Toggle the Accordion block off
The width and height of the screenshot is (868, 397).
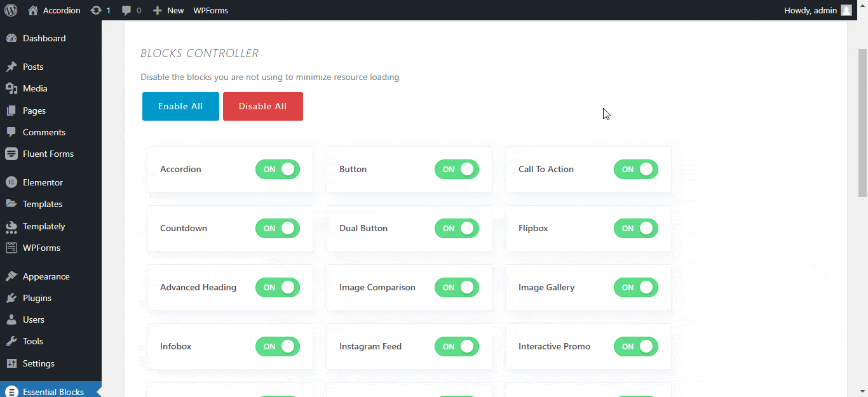pyautogui.click(x=278, y=169)
